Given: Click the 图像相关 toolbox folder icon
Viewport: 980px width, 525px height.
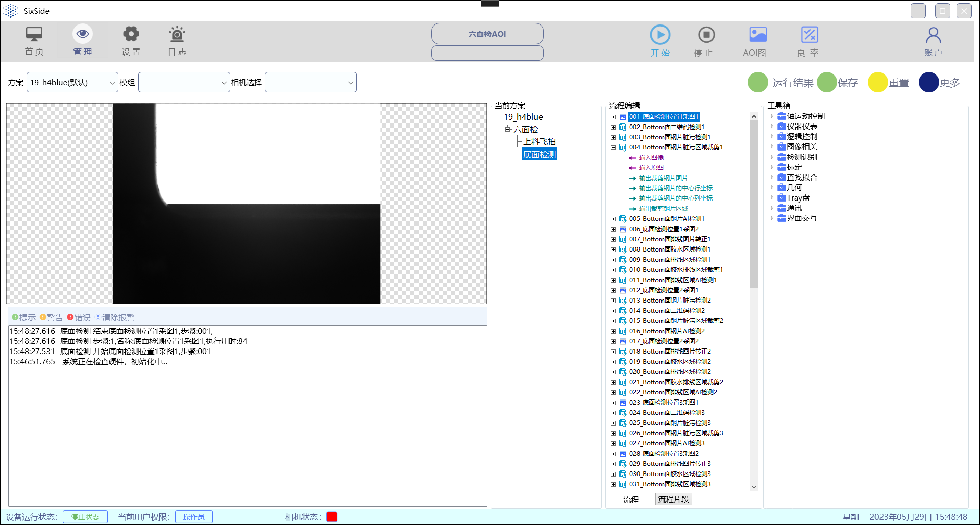Looking at the screenshot, I should 781,147.
